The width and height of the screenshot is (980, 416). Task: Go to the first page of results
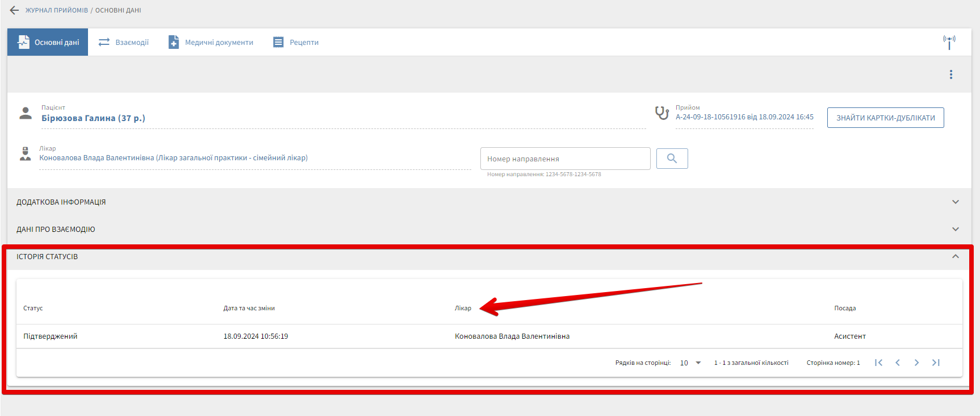pos(878,363)
